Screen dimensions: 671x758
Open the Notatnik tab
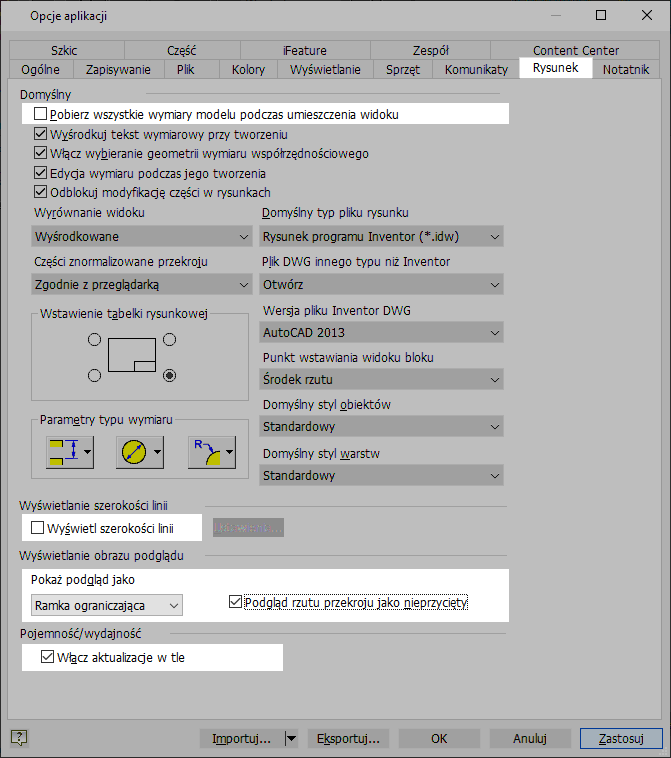pyautogui.click(x=626, y=70)
